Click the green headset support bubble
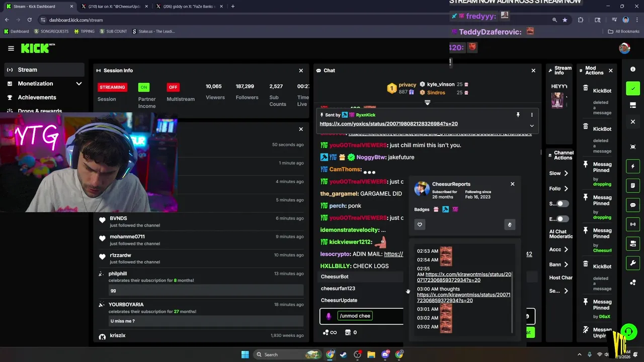The width and height of the screenshot is (644, 362). 628,331
